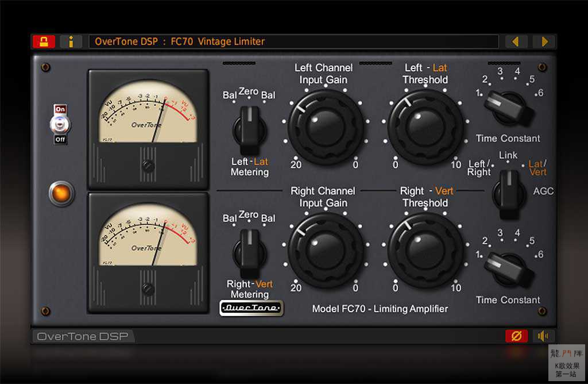588x384 pixels.
Task: Click the Link AGC mode label
Action: (508, 155)
